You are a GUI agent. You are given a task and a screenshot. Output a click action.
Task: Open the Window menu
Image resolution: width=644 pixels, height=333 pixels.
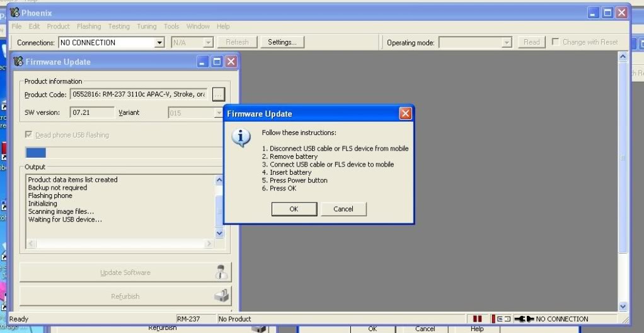click(x=198, y=26)
